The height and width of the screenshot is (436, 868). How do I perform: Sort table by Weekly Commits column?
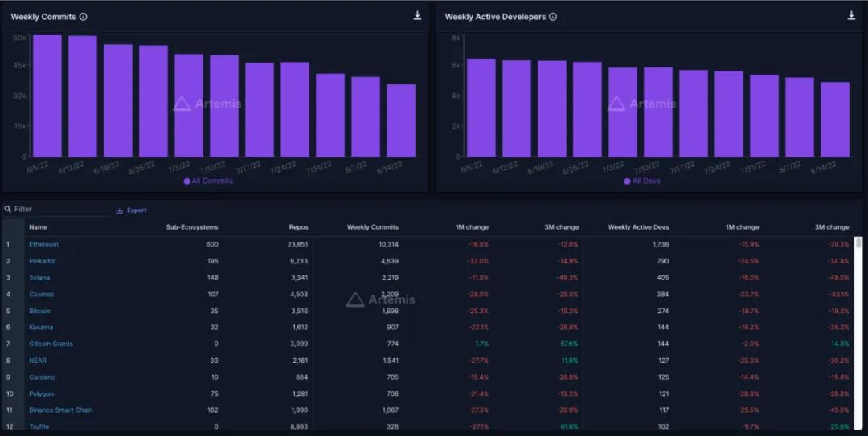(x=372, y=227)
